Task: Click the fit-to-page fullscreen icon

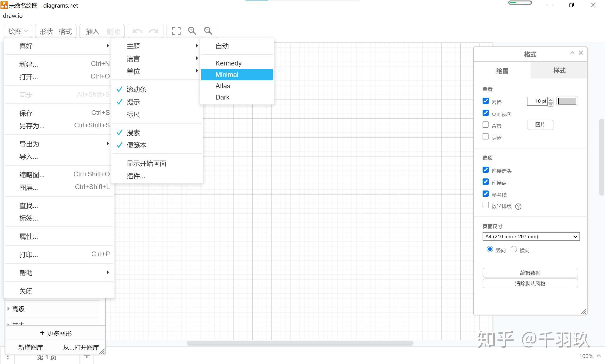Action: tap(176, 31)
